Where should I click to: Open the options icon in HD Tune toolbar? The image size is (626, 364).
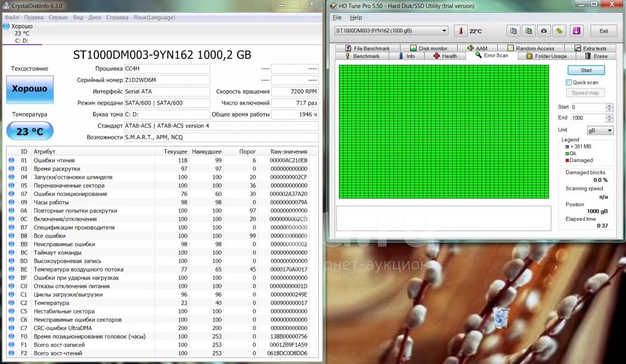(x=559, y=31)
